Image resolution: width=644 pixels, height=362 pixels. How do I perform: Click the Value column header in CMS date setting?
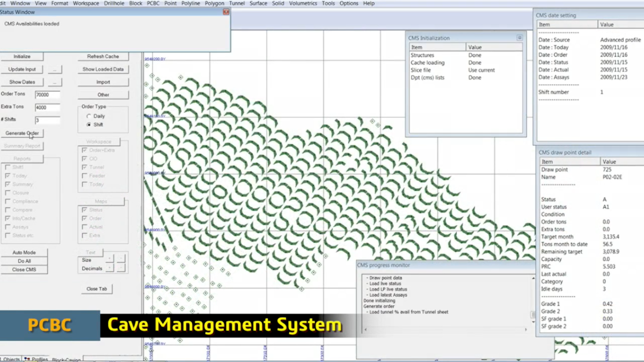(620, 25)
